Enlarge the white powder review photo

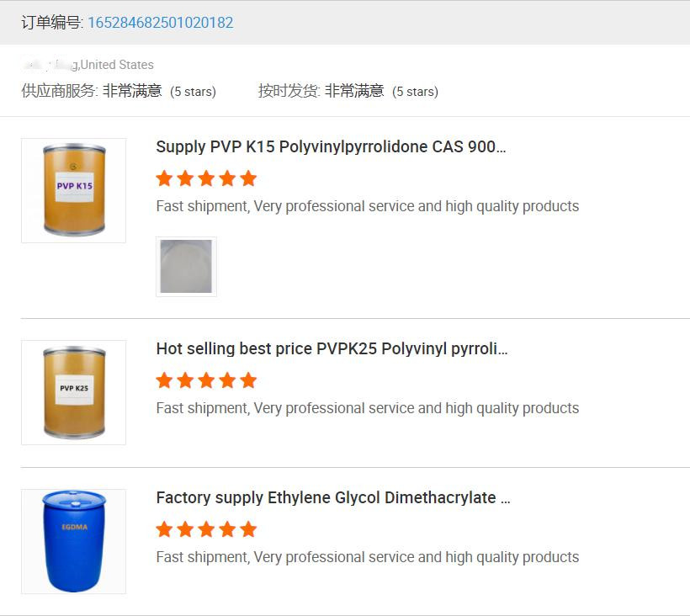[x=186, y=267]
